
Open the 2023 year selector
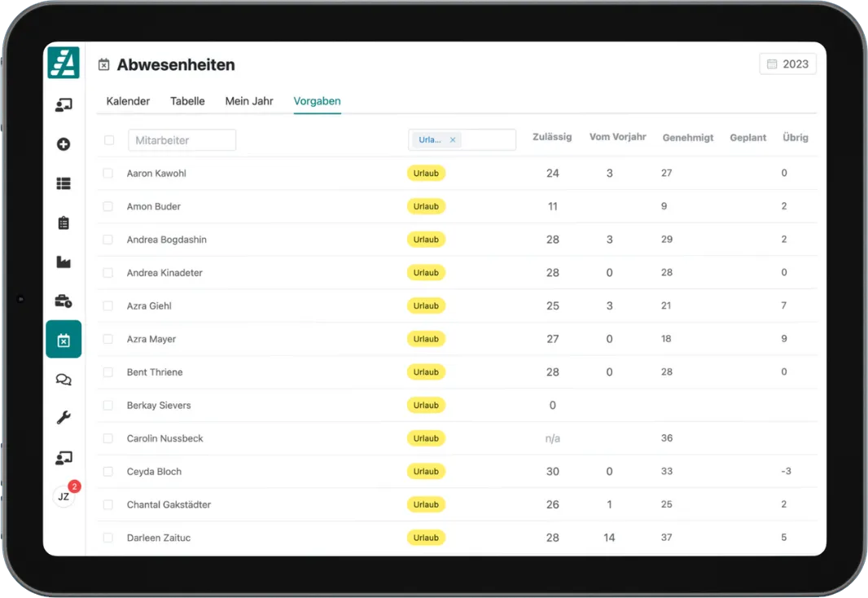(x=787, y=64)
